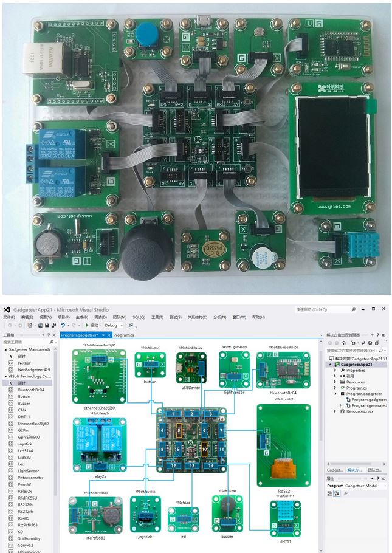This screenshot has width=392, height=553.
Task: Toggle the Properties panel auto-hide pin
Action: (377, 479)
